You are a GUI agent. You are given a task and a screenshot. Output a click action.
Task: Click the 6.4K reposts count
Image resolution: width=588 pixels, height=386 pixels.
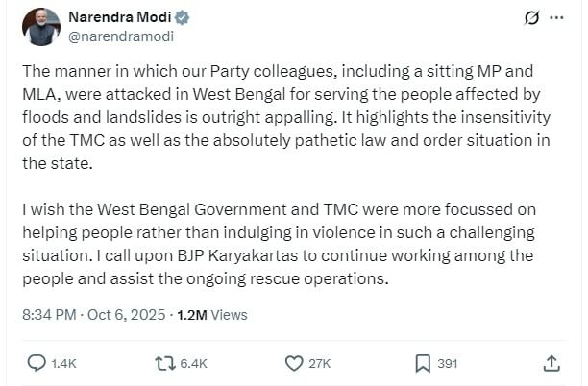point(193,364)
